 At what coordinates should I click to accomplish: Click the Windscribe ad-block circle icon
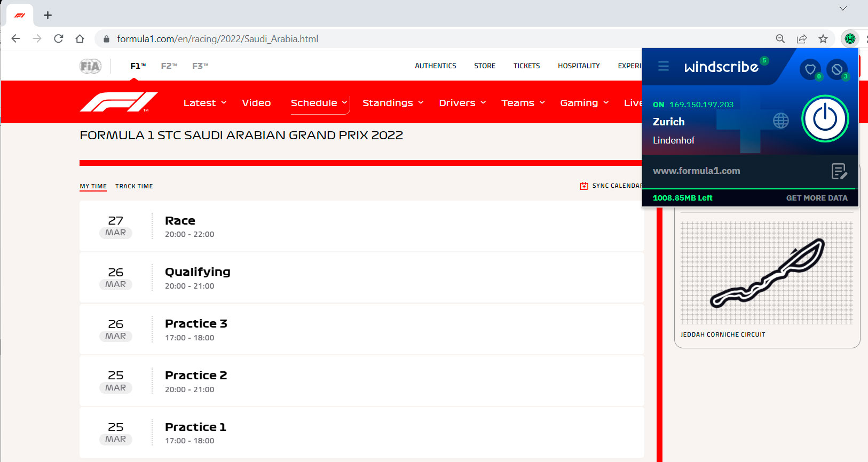pyautogui.click(x=837, y=69)
